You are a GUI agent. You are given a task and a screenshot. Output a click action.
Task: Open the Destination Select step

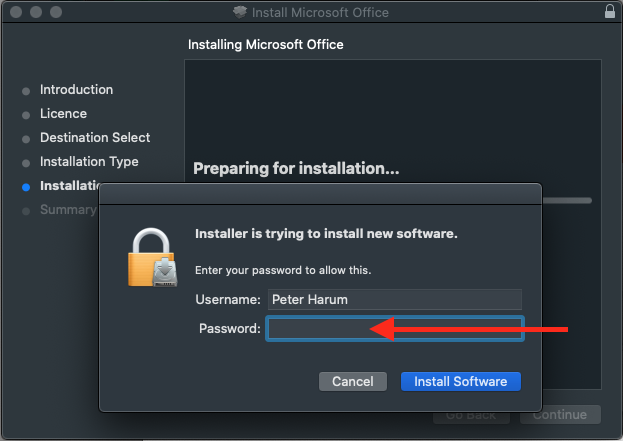[95, 138]
